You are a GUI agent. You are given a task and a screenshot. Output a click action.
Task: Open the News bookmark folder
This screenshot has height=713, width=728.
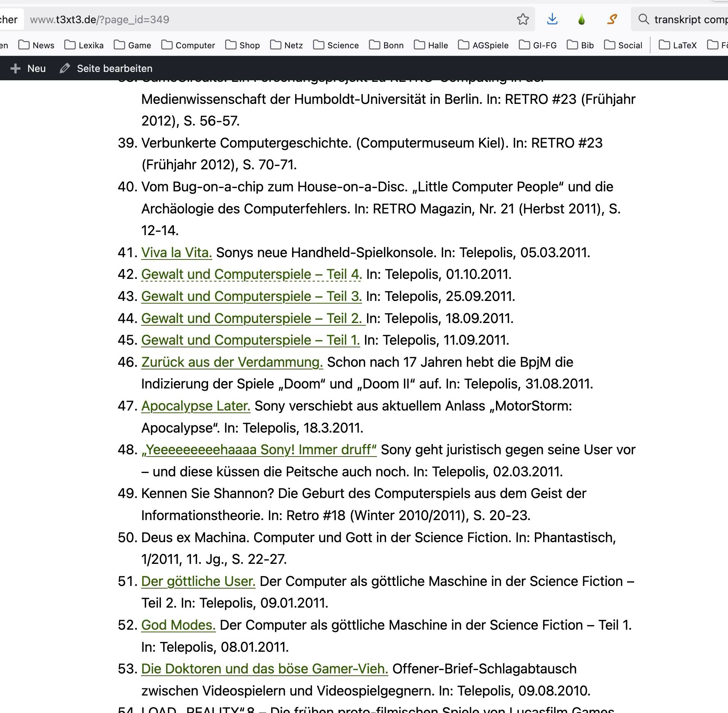pos(37,45)
